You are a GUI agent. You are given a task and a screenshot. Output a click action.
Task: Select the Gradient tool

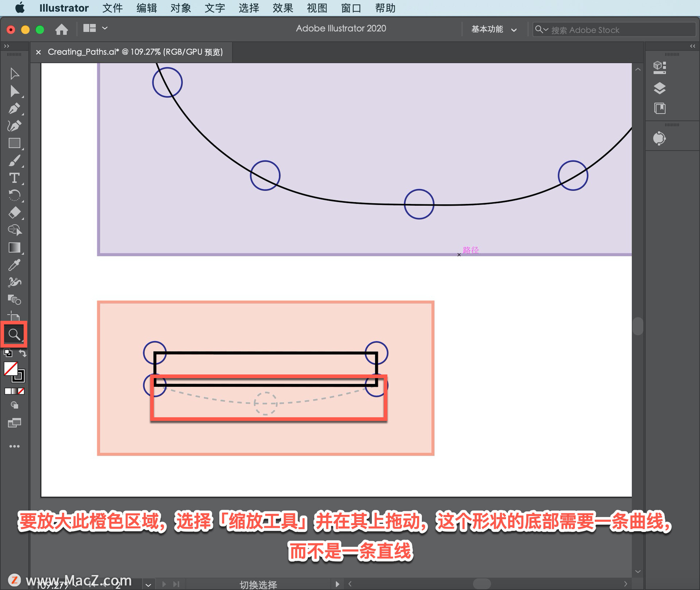click(x=14, y=248)
